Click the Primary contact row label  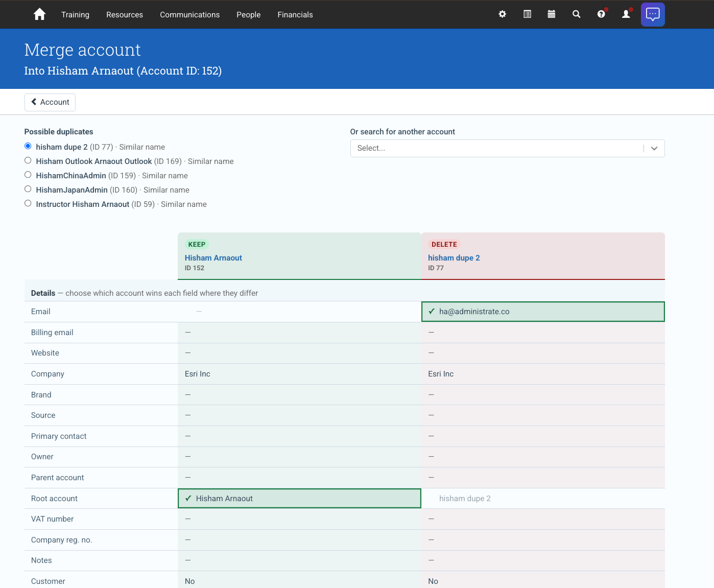[x=59, y=436]
